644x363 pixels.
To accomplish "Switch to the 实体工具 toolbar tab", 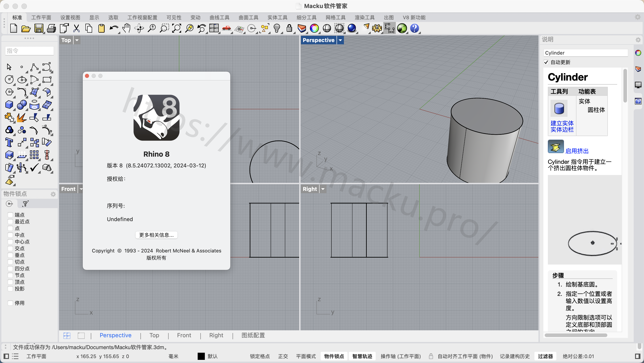I will point(277,17).
